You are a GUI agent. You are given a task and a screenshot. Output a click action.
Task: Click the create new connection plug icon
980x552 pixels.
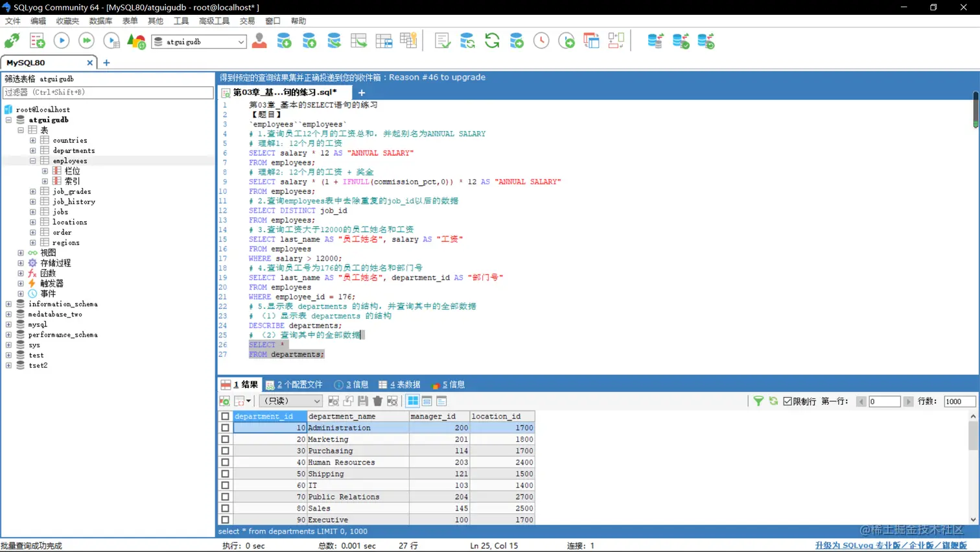[x=12, y=41]
